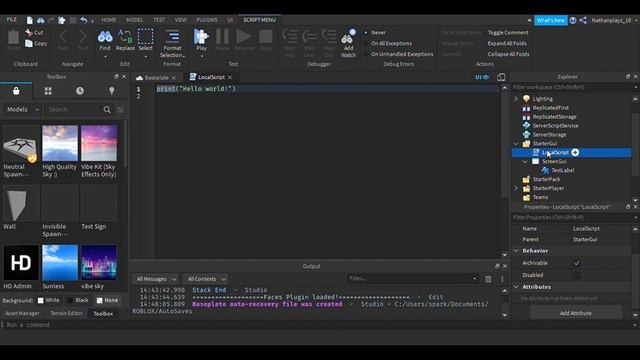Set toolbox background to None
Screen dimensions: 640x360
(x=107, y=300)
